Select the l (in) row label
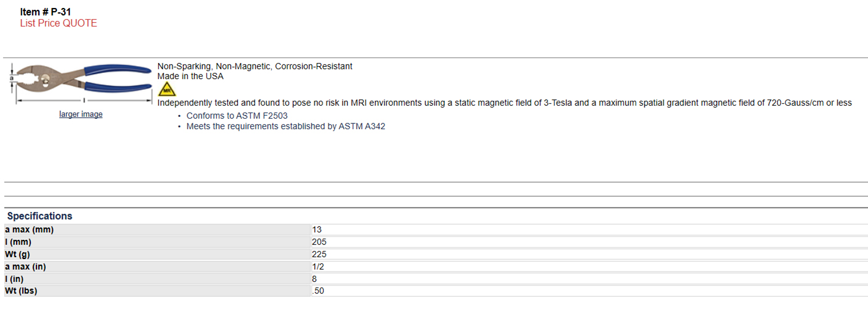 (157, 279)
